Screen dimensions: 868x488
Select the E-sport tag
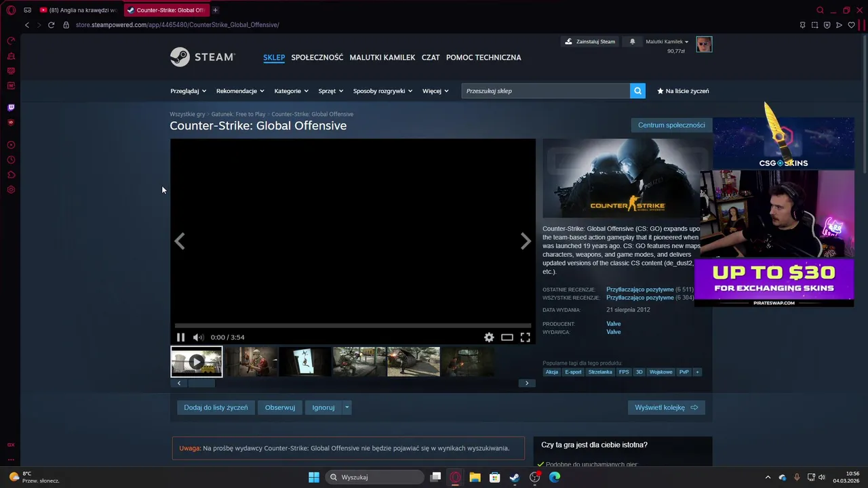coord(573,372)
